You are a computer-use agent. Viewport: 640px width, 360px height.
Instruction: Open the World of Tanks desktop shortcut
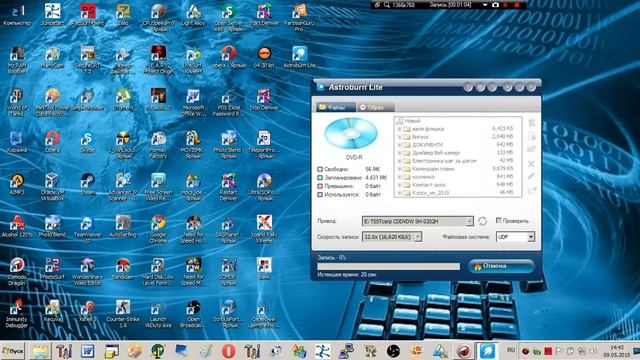17,102
